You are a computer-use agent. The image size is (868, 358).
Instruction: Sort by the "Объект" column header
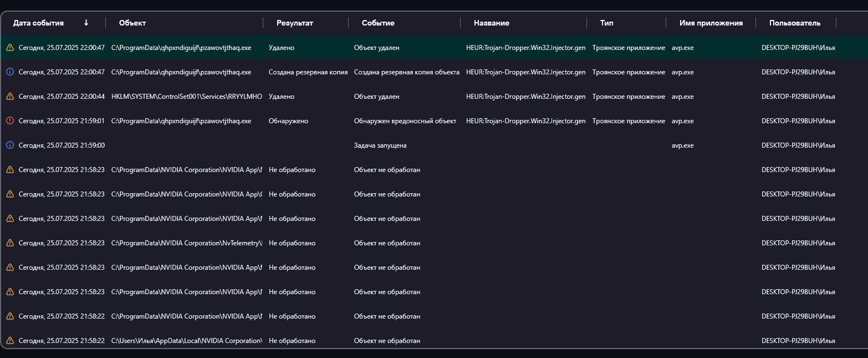pyautogui.click(x=132, y=23)
